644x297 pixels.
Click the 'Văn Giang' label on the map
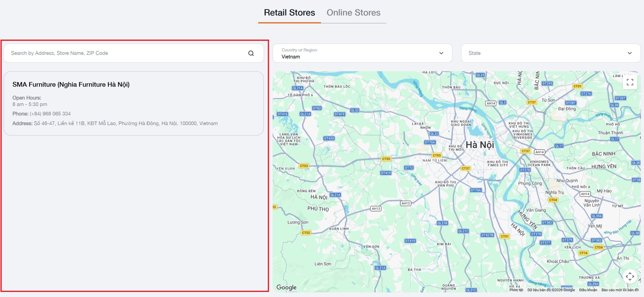coord(536,210)
